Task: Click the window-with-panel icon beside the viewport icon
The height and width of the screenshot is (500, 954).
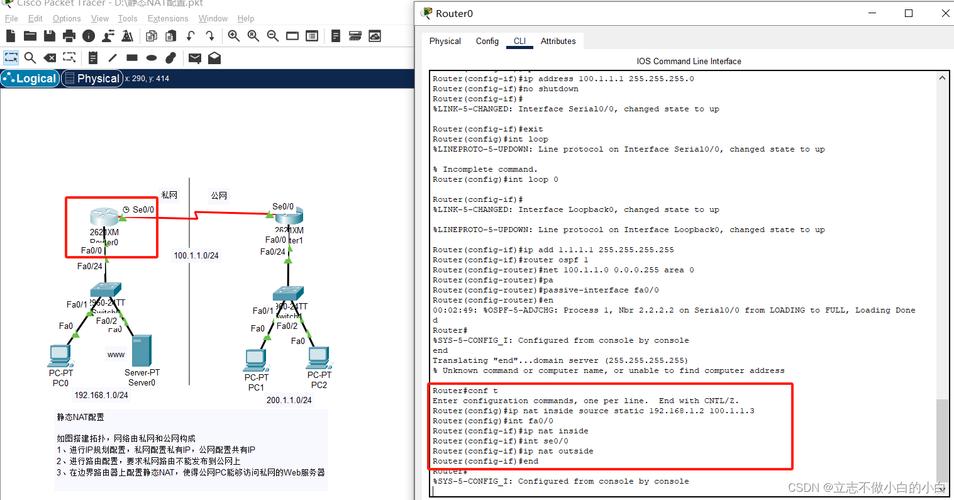Action: (x=312, y=36)
